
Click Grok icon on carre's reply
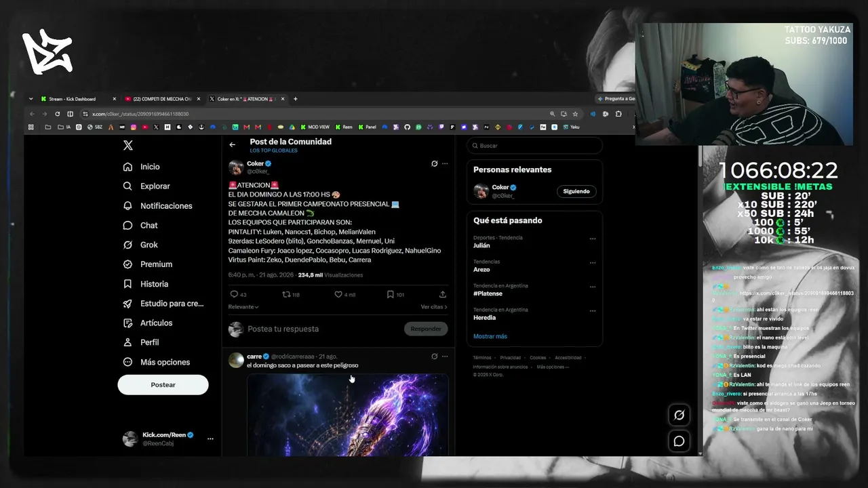click(435, 356)
